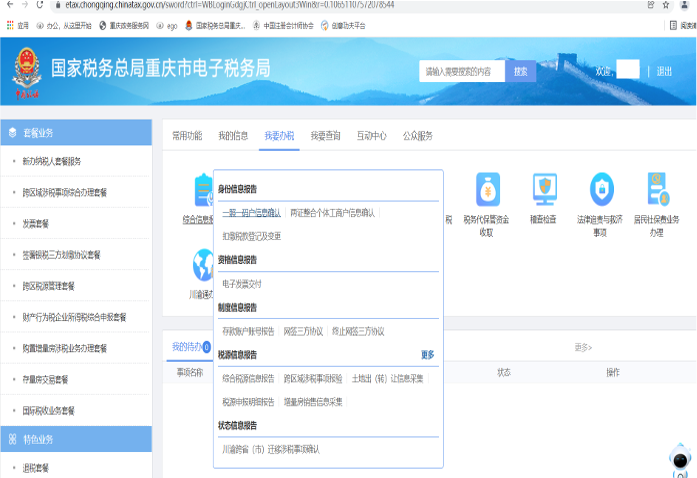This screenshot has height=478, width=697.
Task: Open 增量房销售信息采集 link
Action: [x=313, y=402]
